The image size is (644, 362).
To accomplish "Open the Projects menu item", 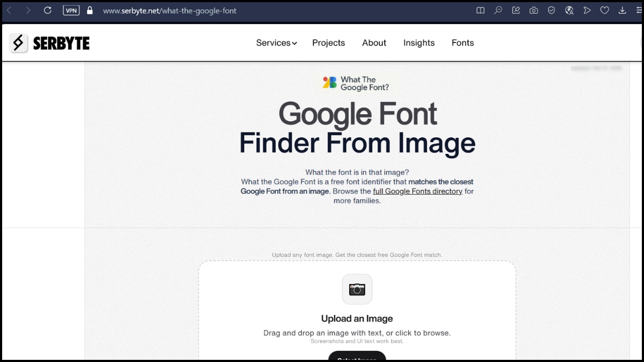I will [328, 43].
